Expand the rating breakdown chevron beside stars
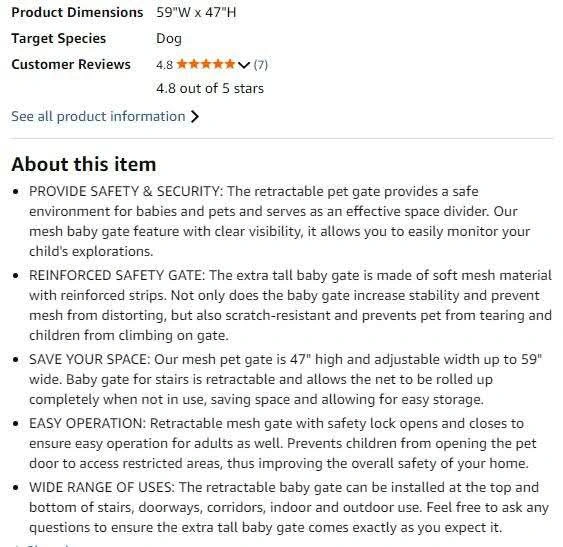 coord(243,65)
